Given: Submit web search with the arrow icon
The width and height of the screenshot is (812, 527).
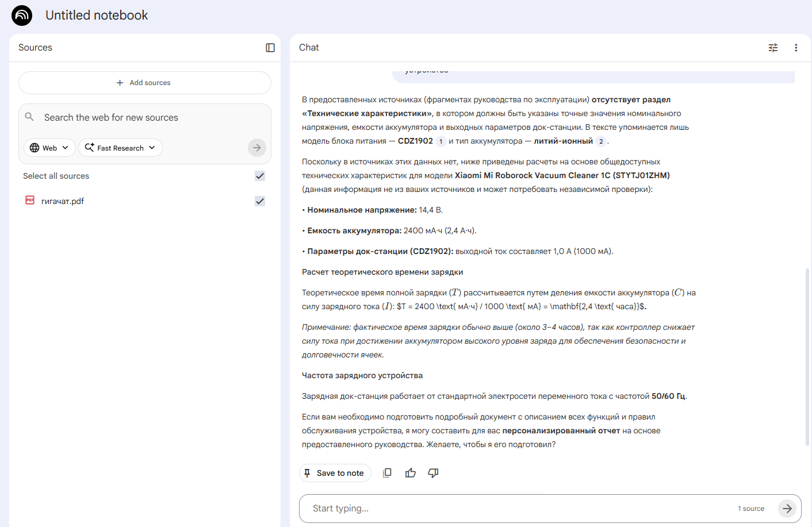Looking at the screenshot, I should click(256, 148).
